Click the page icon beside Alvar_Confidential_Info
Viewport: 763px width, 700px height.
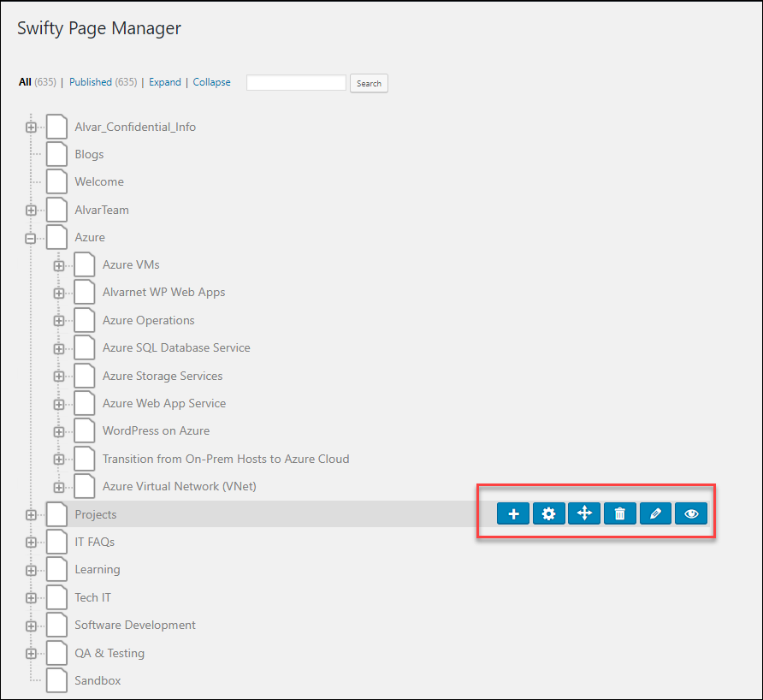(57, 127)
